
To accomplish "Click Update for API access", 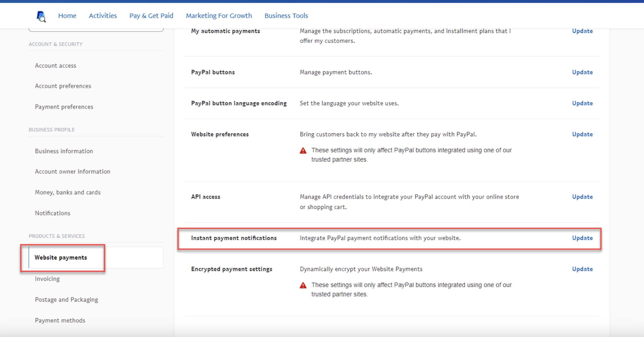I will click(x=582, y=197).
